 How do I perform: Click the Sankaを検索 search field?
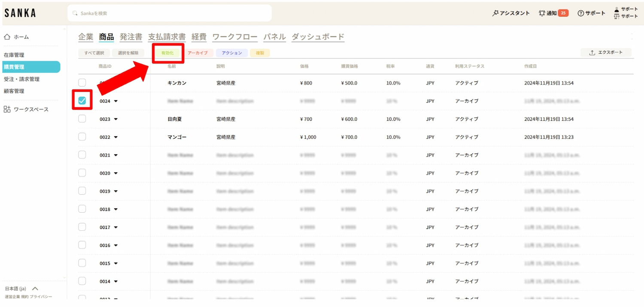[x=172, y=13]
